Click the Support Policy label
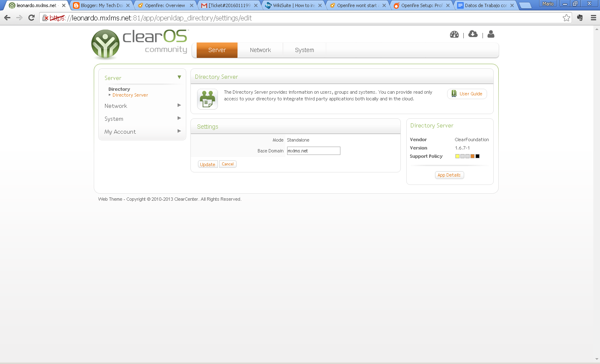Screen dimensions: 600x364 426,156
